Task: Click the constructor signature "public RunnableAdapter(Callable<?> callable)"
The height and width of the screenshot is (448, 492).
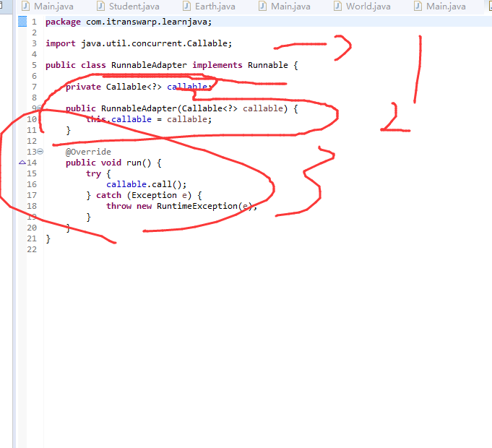Action: [x=176, y=108]
